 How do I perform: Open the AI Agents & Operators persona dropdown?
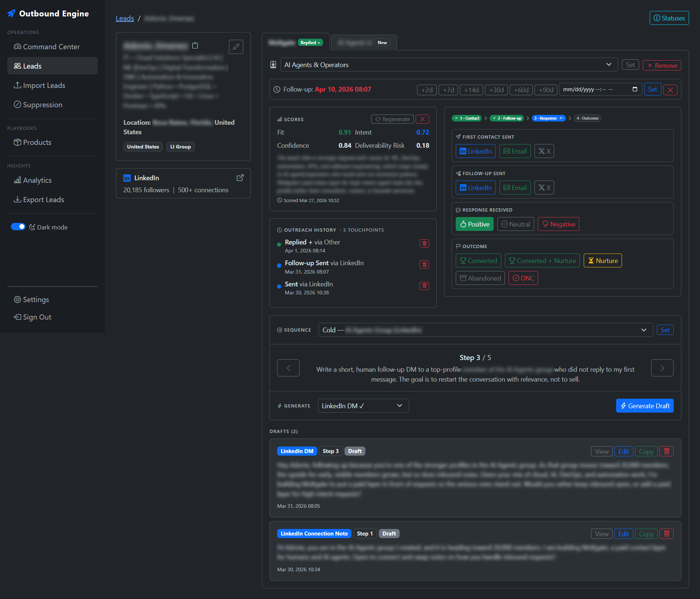coord(448,65)
